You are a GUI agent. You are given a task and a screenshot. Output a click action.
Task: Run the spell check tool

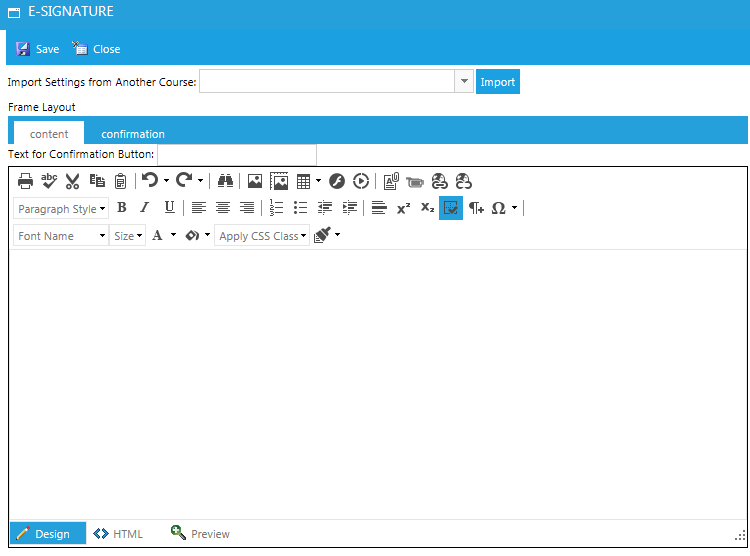[49, 181]
